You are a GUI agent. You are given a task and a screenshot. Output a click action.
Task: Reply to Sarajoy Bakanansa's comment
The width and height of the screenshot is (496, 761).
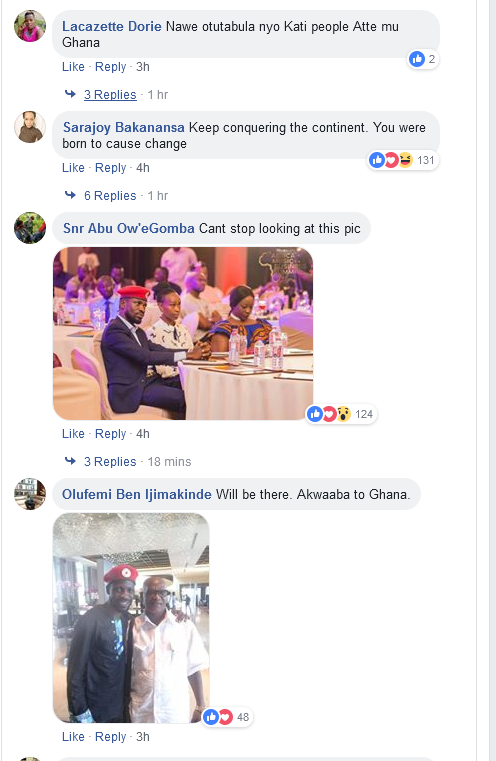110,167
